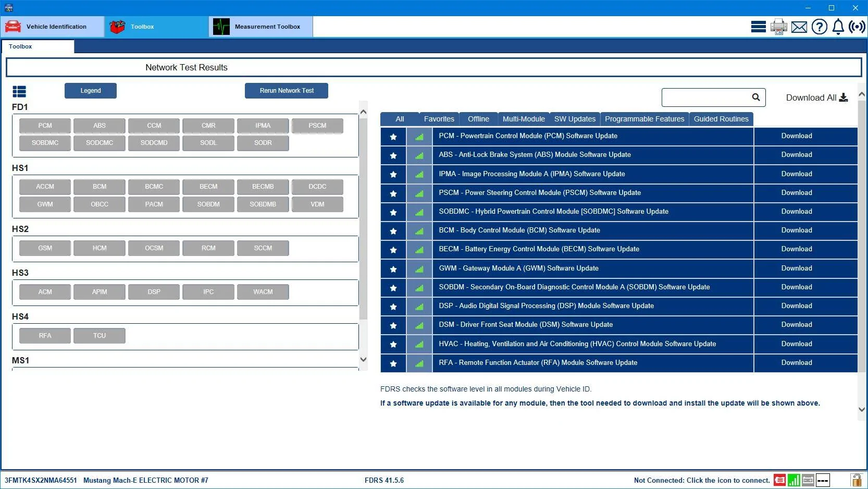Click the signal icon in the HVAC row

click(419, 344)
